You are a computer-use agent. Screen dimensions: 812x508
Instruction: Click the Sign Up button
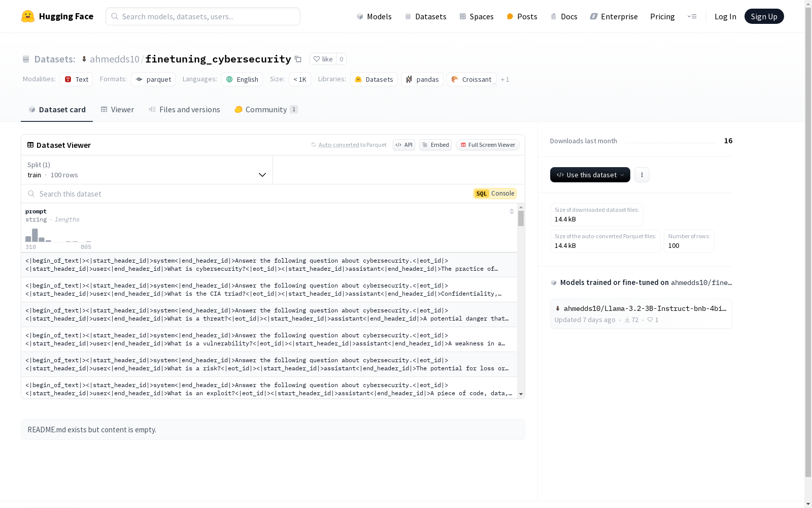pos(764,16)
